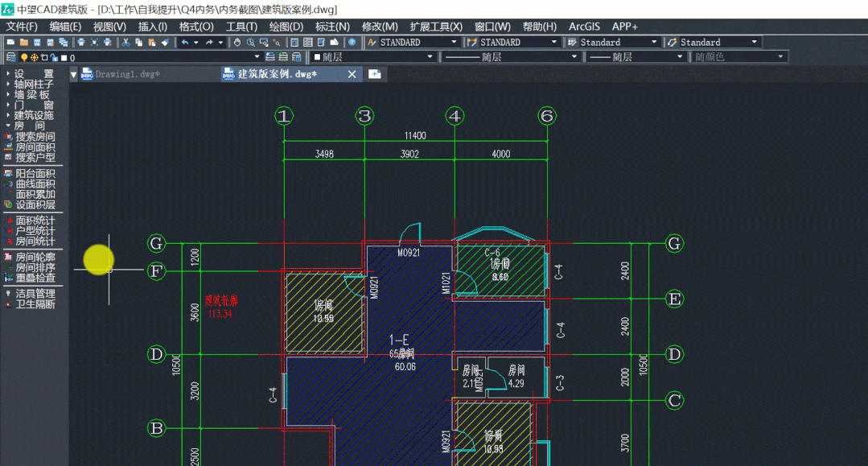Run 搜索户型 command in sidebar
This screenshot has width=868, height=466.
(x=31, y=158)
